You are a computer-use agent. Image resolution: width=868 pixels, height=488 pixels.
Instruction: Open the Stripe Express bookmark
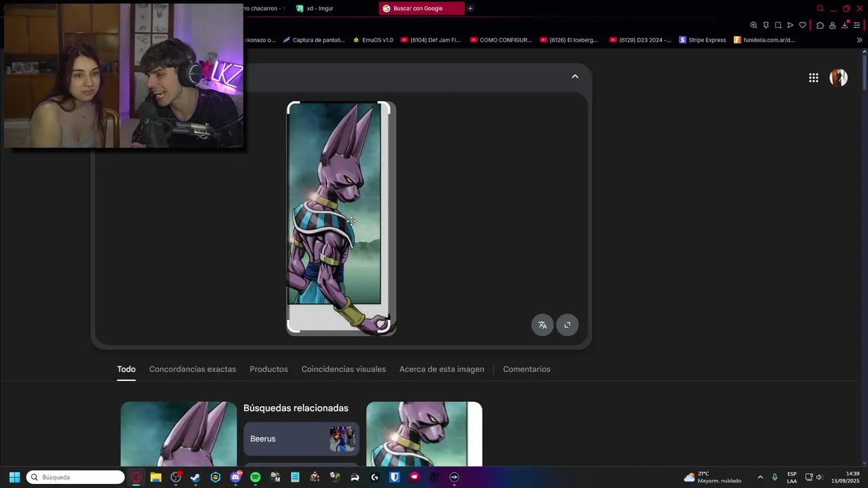(x=703, y=40)
